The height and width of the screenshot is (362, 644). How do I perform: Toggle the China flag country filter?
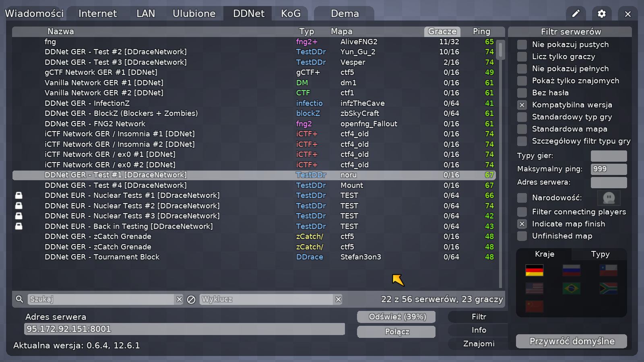pyautogui.click(x=534, y=306)
